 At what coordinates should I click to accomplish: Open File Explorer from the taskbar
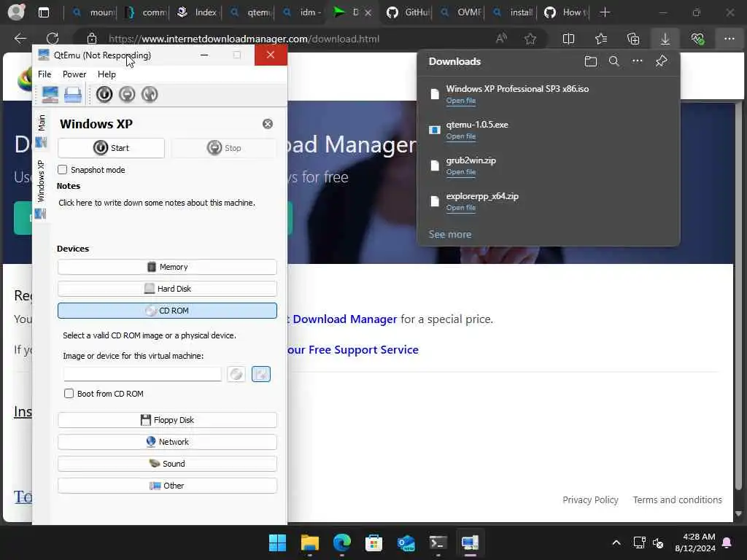309,542
